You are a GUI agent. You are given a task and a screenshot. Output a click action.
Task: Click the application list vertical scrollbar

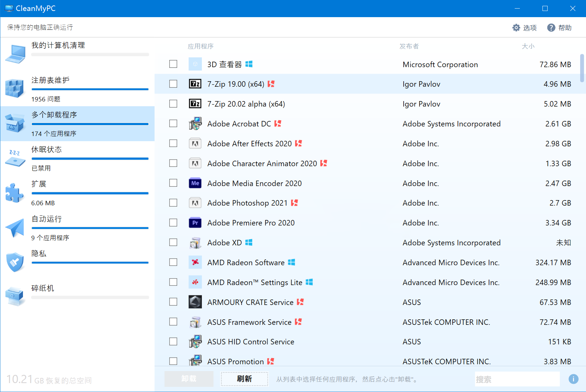click(582, 68)
